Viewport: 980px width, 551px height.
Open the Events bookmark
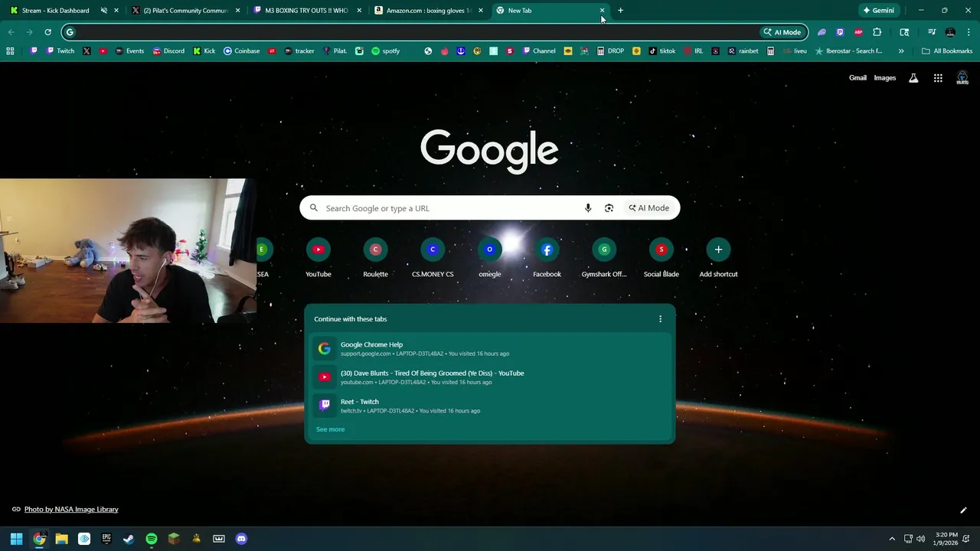[x=129, y=51]
